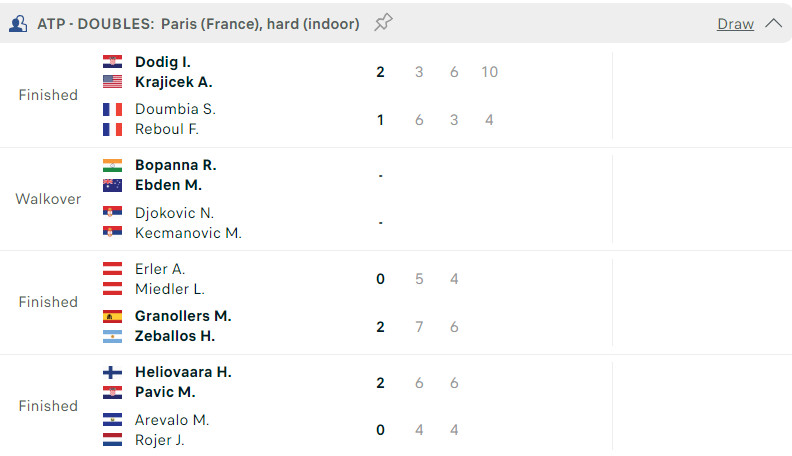Click the Australian flag beside Ebden M.
This screenshot has height=456, width=792.
click(112, 185)
